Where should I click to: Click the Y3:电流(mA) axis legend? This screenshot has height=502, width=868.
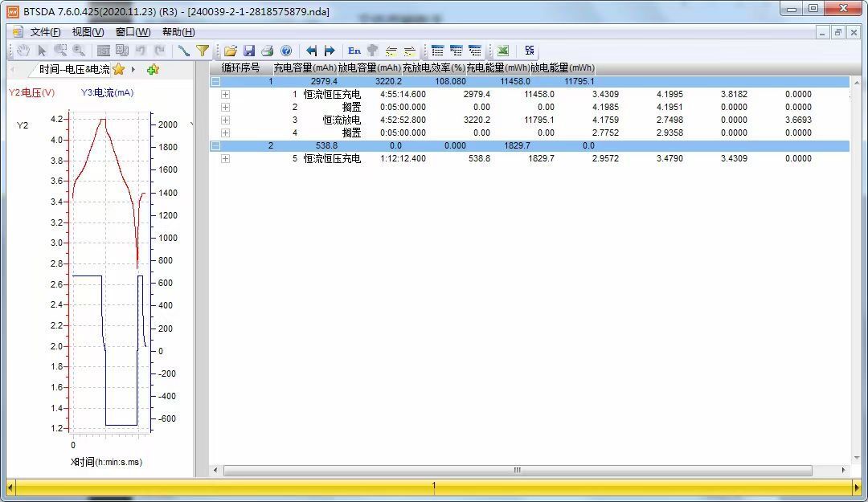[x=107, y=92]
